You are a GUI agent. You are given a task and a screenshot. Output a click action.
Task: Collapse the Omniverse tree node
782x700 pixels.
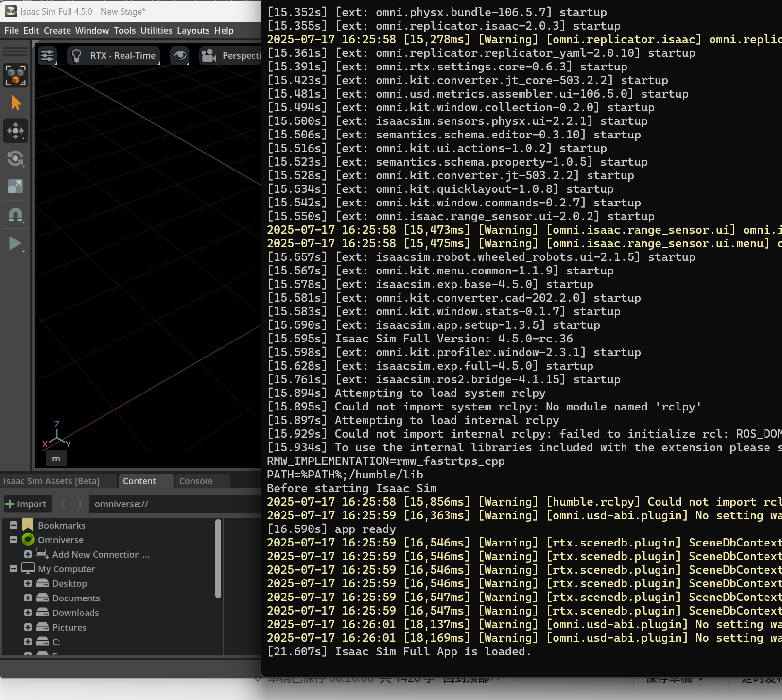pos(14,539)
